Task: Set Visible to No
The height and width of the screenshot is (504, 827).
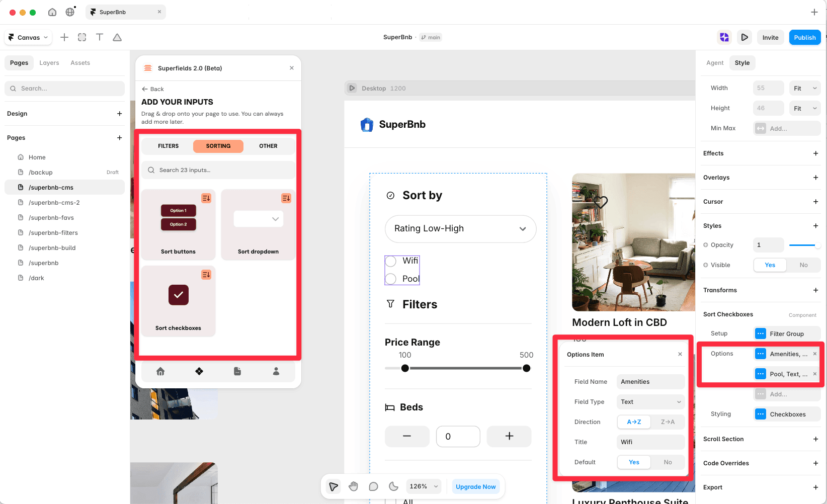Action: click(804, 265)
